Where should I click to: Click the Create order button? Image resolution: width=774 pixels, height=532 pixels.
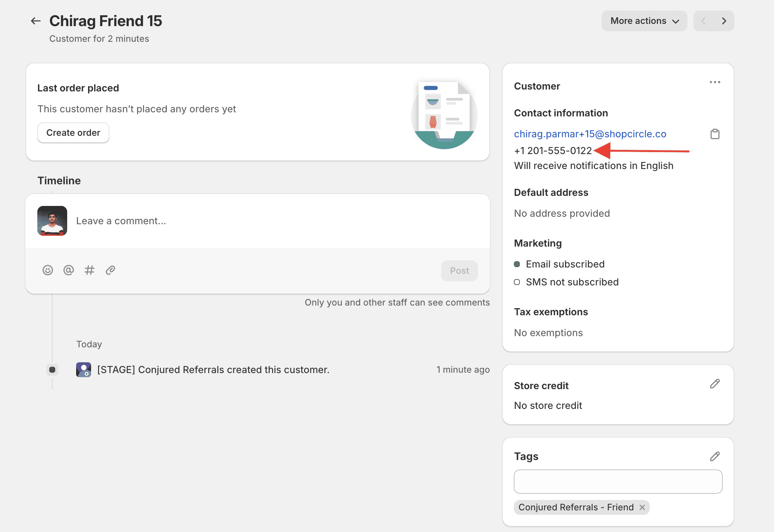73,133
